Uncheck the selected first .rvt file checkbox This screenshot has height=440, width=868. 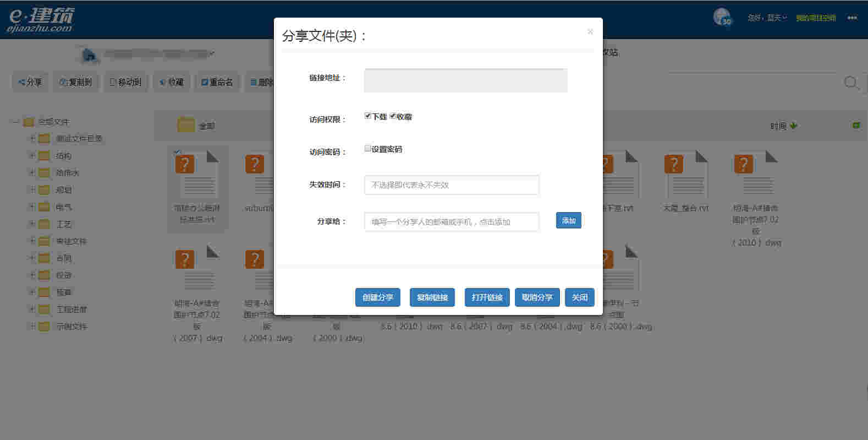177,151
